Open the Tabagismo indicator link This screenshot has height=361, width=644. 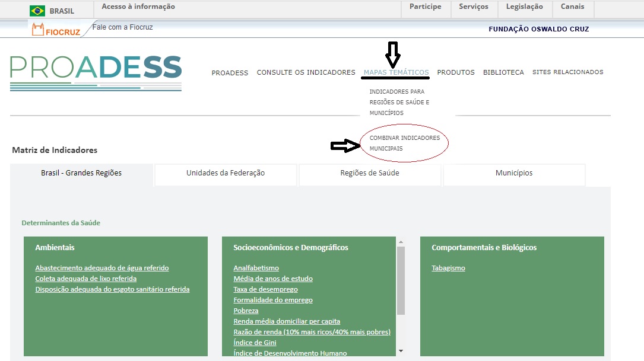click(449, 268)
